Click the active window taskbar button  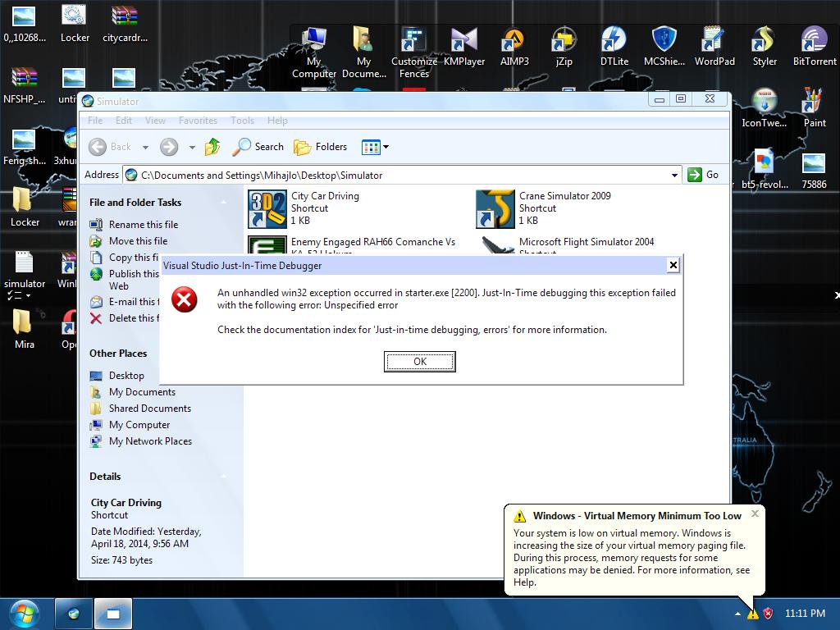pos(113,614)
